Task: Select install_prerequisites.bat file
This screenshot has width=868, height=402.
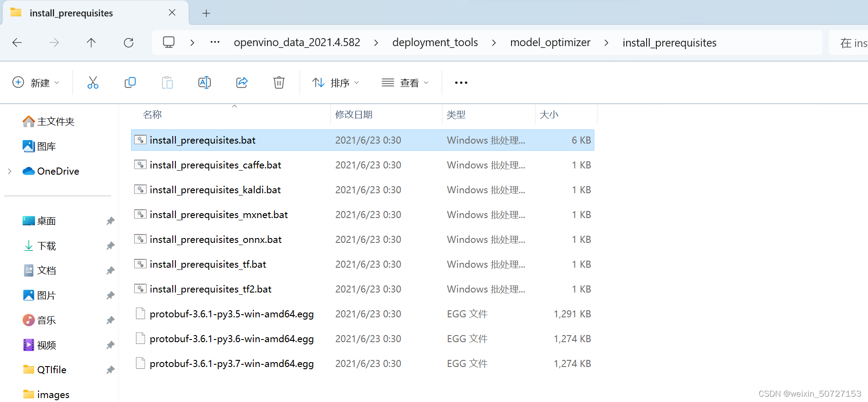Action: coord(362,140)
